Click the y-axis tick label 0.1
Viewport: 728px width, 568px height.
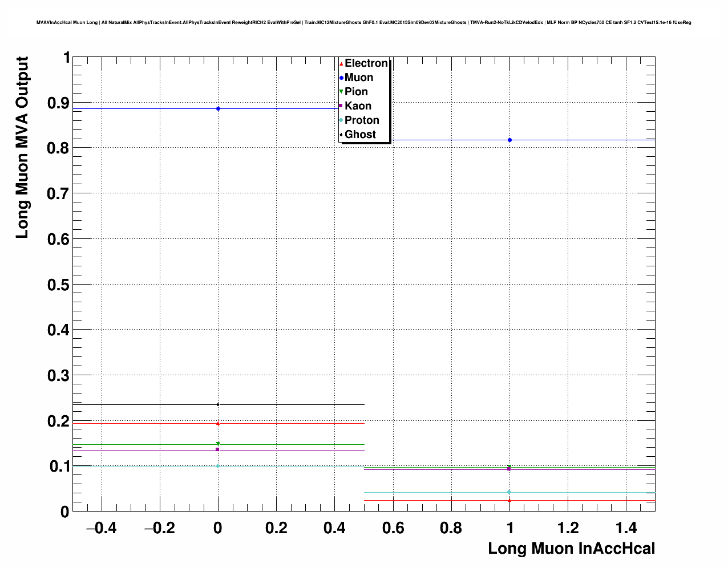pos(58,466)
